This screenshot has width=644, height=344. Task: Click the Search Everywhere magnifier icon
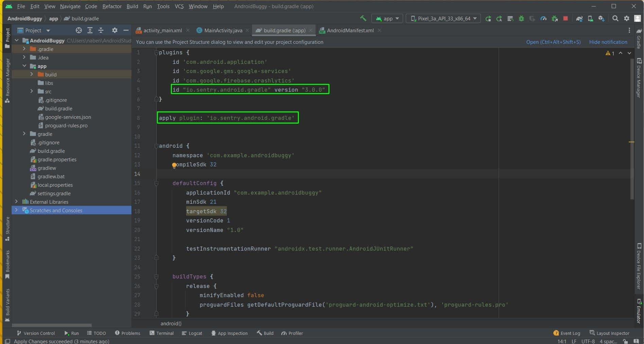[x=615, y=18]
